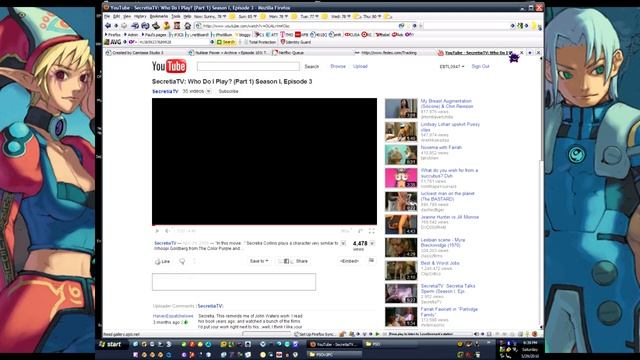This screenshot has width=640, height=360.
Task: Open the Farrah Fawcett Partridge Family video link
Action: click(x=449, y=312)
